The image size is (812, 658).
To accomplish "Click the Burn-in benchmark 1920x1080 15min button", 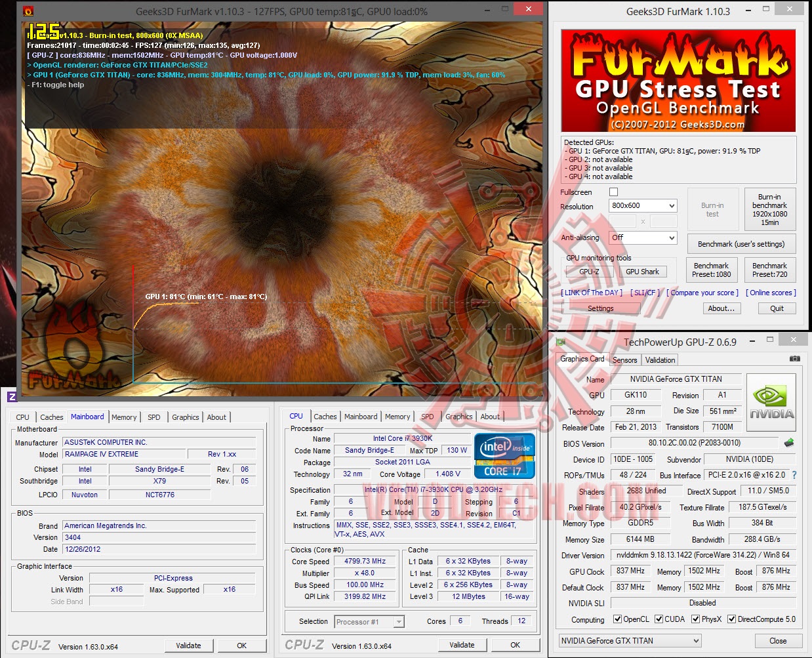I will click(770, 209).
